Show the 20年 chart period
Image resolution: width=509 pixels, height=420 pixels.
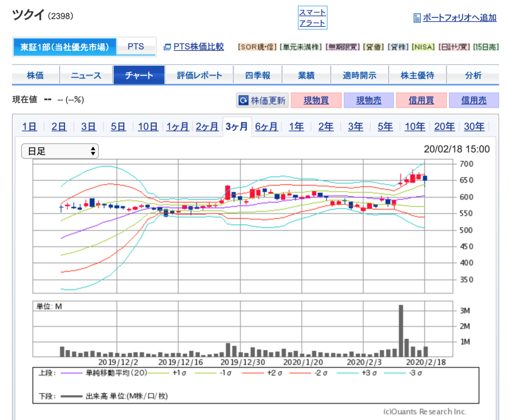click(x=445, y=126)
